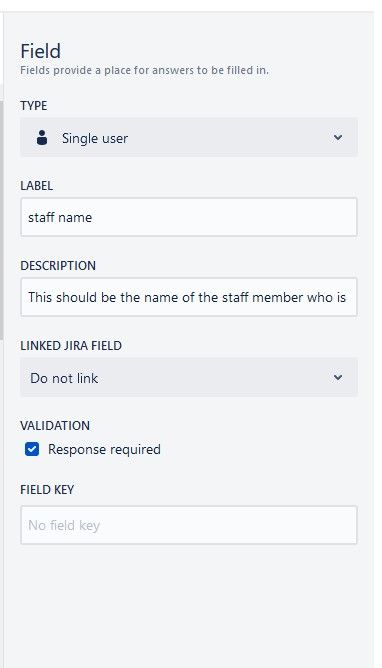
Task: Click the LABEL caption above staff name
Action: point(37,186)
